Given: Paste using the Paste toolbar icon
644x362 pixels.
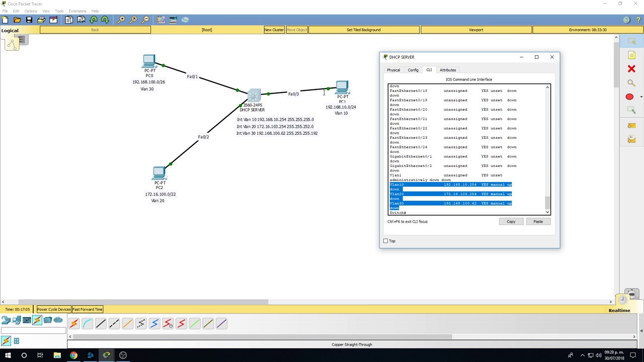Looking at the screenshot, I should (x=80, y=20).
